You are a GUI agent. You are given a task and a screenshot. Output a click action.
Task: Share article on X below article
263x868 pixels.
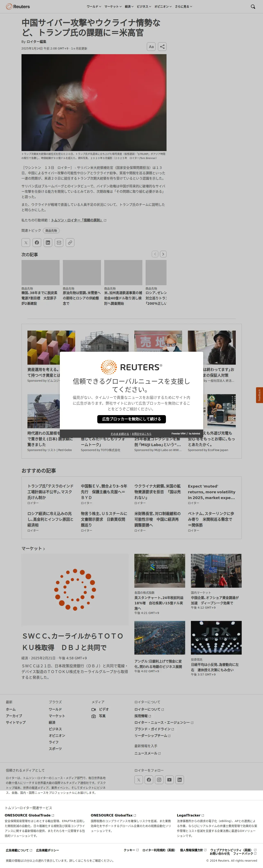[26, 243]
